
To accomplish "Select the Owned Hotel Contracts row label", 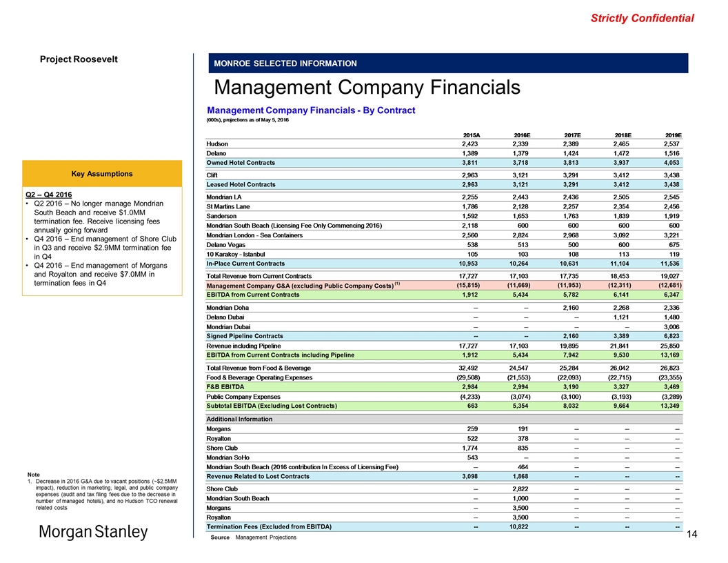I will click(x=241, y=163).
